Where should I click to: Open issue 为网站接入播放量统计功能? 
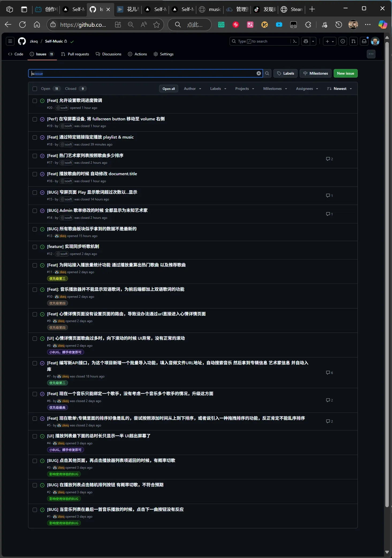pos(116,265)
